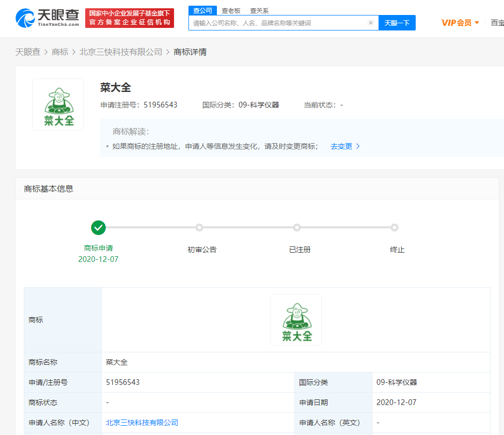Go to 天眼查 in breadcrumb
The height and width of the screenshot is (435, 504).
28,52
